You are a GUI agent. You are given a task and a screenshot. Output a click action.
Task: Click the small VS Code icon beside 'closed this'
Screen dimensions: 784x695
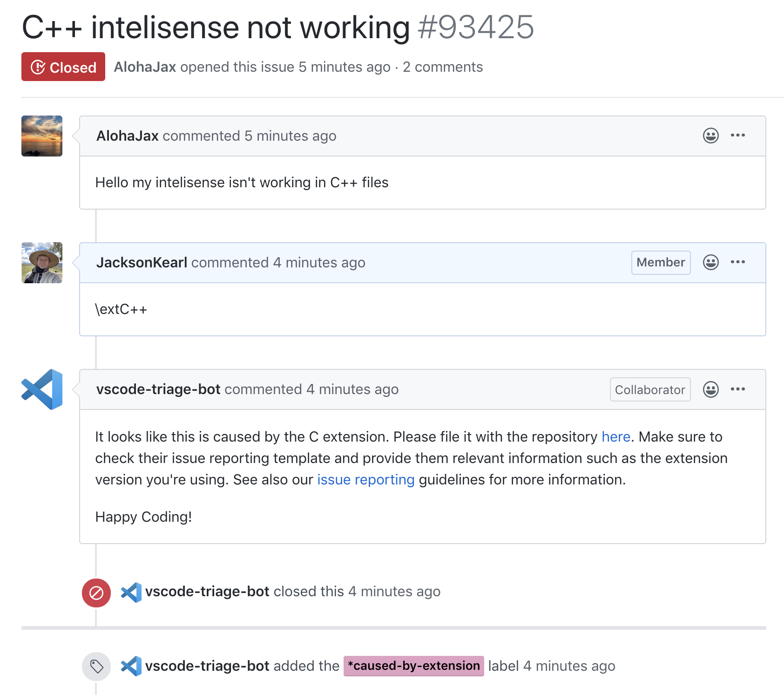(131, 592)
